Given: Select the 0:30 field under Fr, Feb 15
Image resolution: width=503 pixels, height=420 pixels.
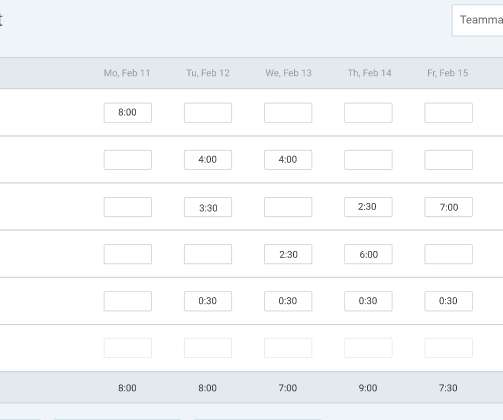Looking at the screenshot, I should click(x=448, y=301).
